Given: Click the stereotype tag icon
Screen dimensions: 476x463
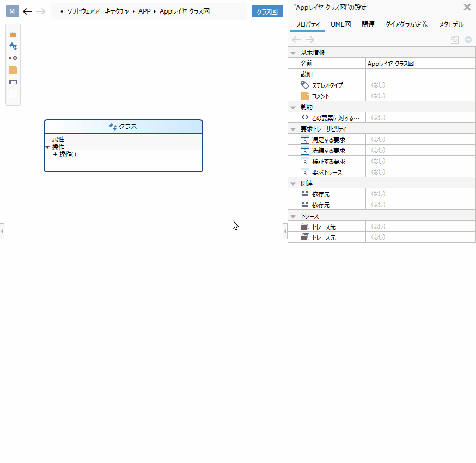Looking at the screenshot, I should click(305, 85).
